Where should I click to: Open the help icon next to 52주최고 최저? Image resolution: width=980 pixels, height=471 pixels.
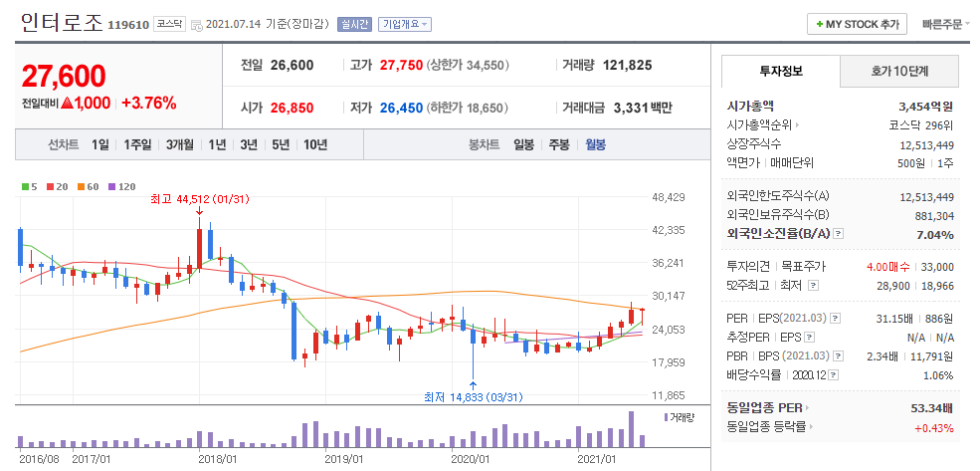(812, 285)
